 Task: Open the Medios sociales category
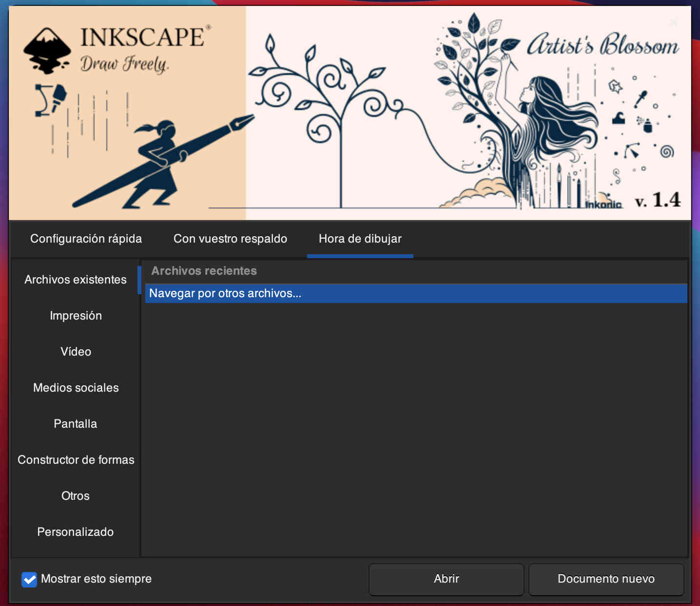pyautogui.click(x=76, y=388)
